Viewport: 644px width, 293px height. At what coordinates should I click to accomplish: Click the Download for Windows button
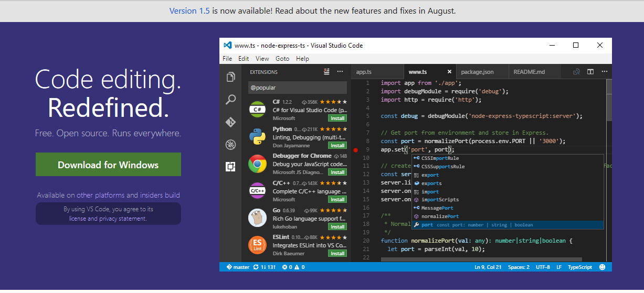[x=108, y=165]
